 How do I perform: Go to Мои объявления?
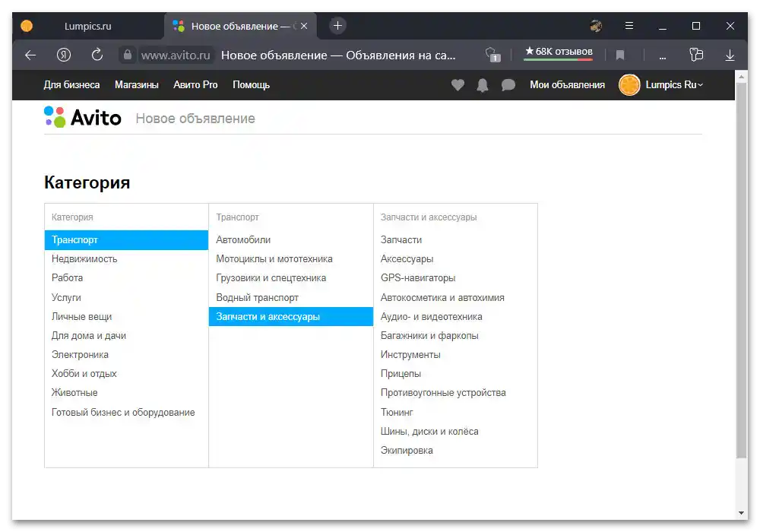(567, 85)
